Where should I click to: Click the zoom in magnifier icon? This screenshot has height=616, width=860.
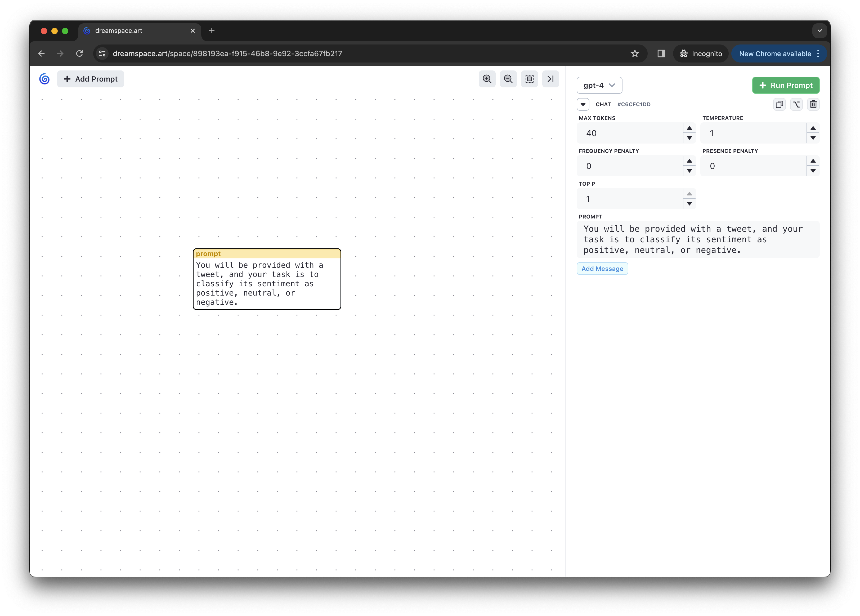[487, 79]
